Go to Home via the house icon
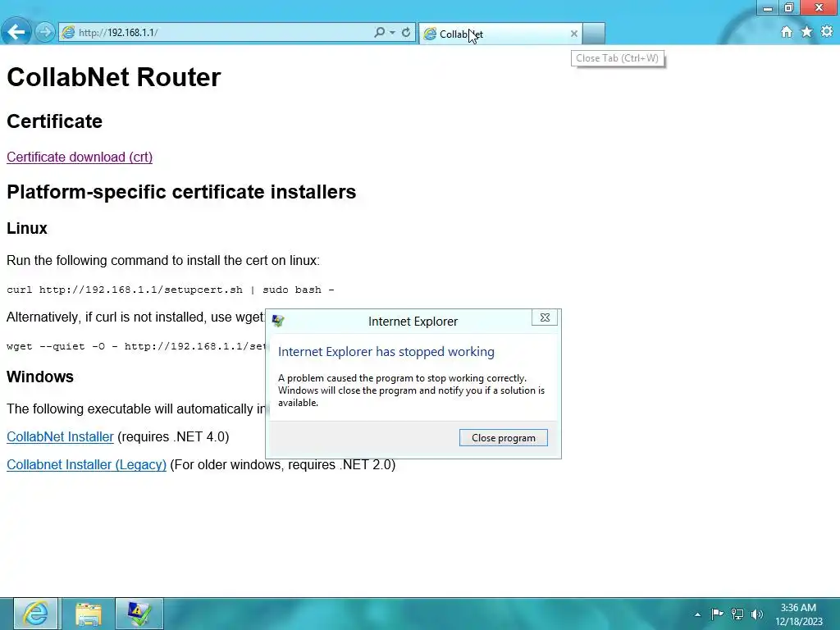The width and height of the screenshot is (840, 630). click(x=787, y=32)
